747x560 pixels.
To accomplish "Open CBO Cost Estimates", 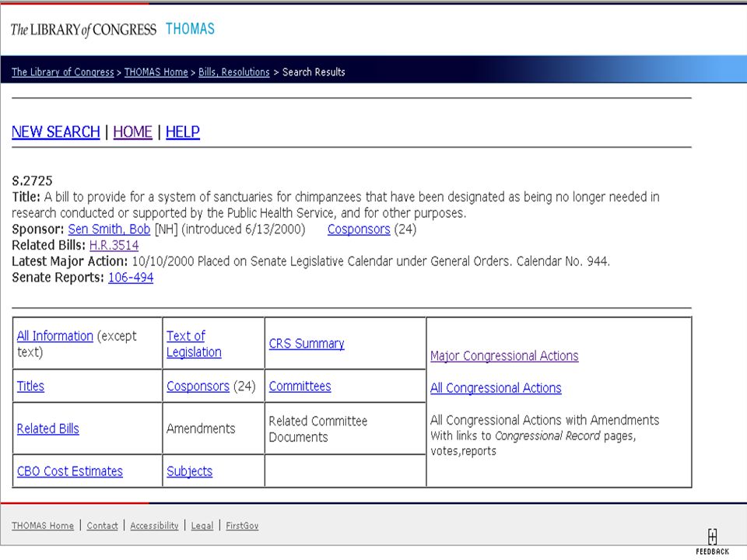I will click(x=69, y=471).
